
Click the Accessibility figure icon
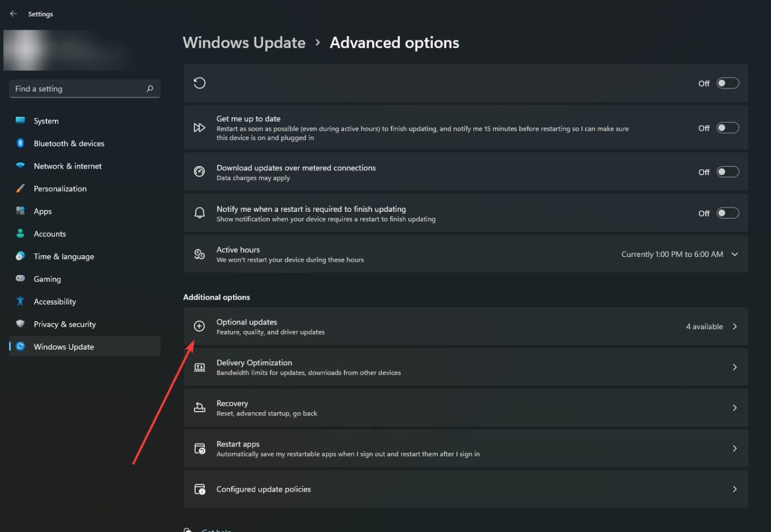pyautogui.click(x=20, y=301)
